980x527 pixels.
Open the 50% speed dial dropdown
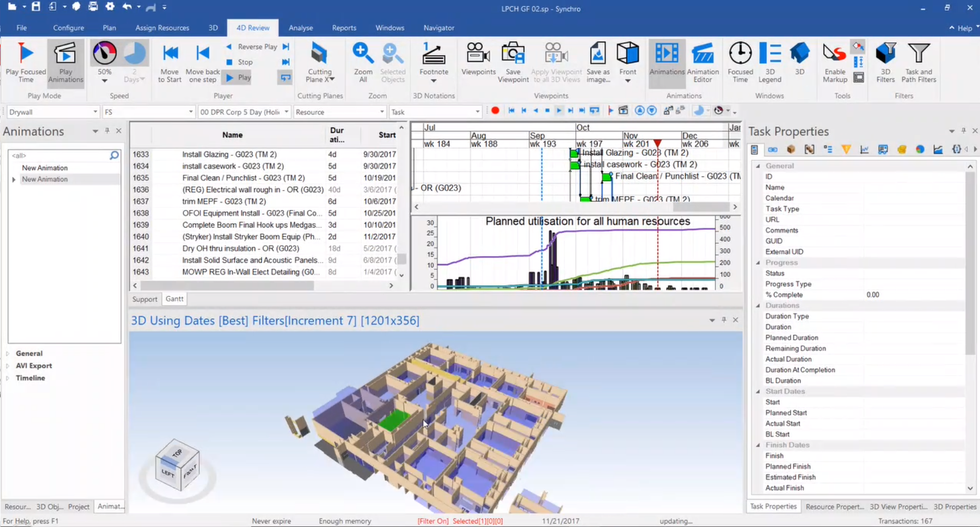pos(104,81)
